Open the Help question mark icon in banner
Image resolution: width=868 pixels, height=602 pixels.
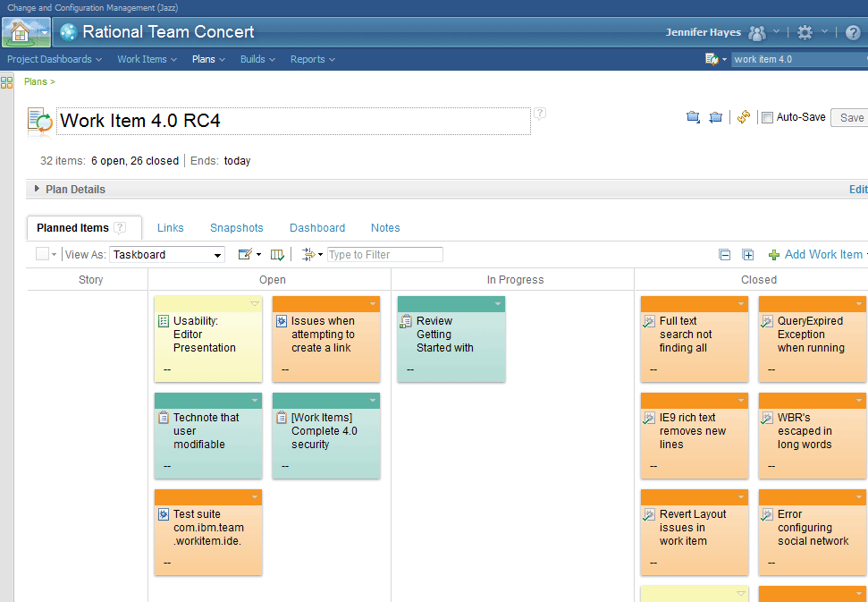click(x=853, y=33)
